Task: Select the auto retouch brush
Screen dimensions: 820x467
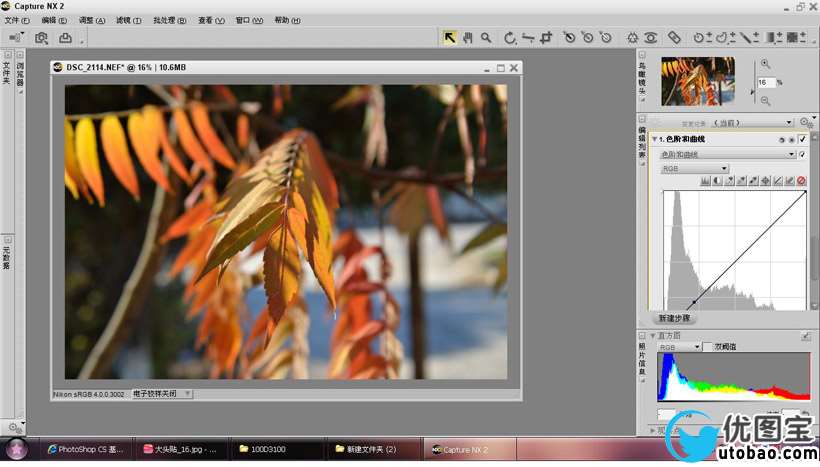Action: coord(674,38)
